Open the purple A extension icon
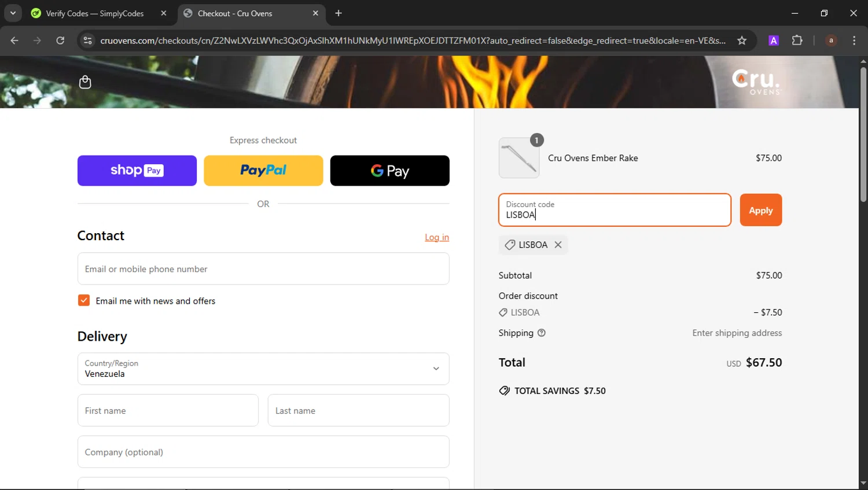This screenshot has width=868, height=490. 774,40
